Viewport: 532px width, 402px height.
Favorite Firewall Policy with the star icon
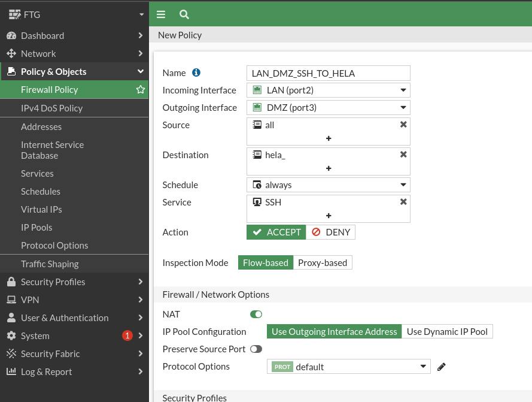pyautogui.click(x=141, y=89)
